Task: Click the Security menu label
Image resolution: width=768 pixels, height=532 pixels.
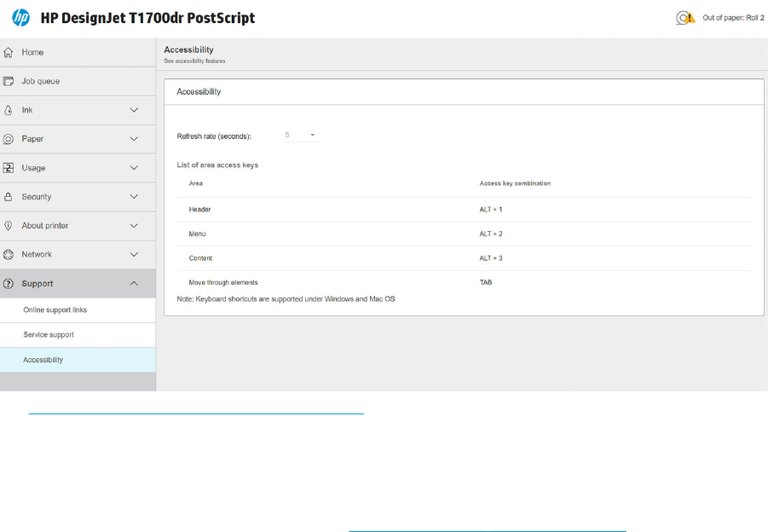Action: [x=37, y=197]
